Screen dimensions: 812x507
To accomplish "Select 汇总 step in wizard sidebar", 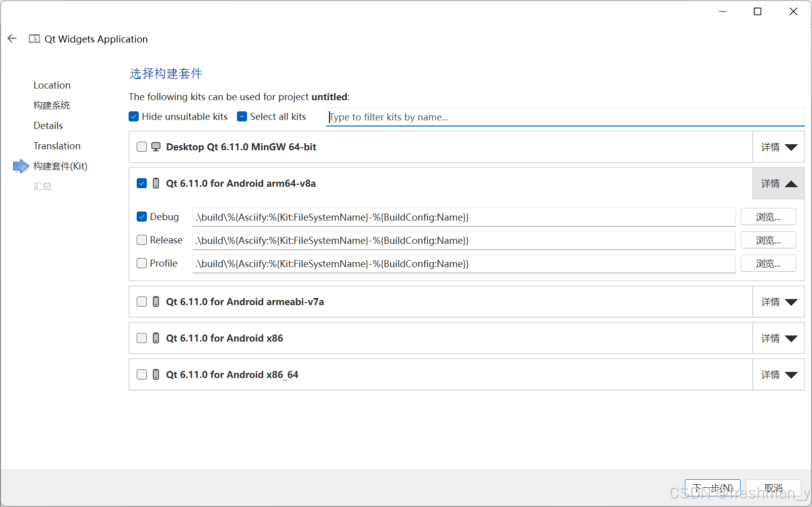I will [43, 186].
